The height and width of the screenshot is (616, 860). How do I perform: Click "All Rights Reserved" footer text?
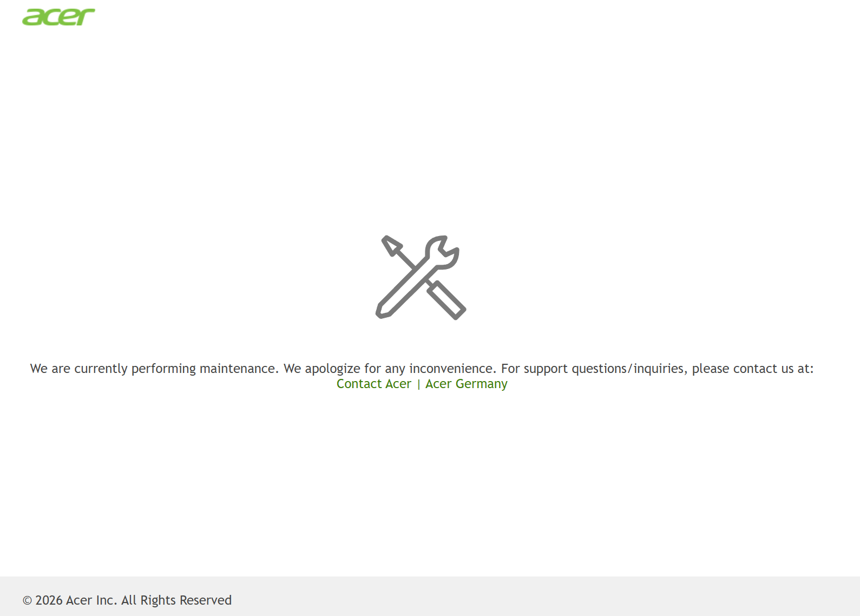click(x=176, y=600)
